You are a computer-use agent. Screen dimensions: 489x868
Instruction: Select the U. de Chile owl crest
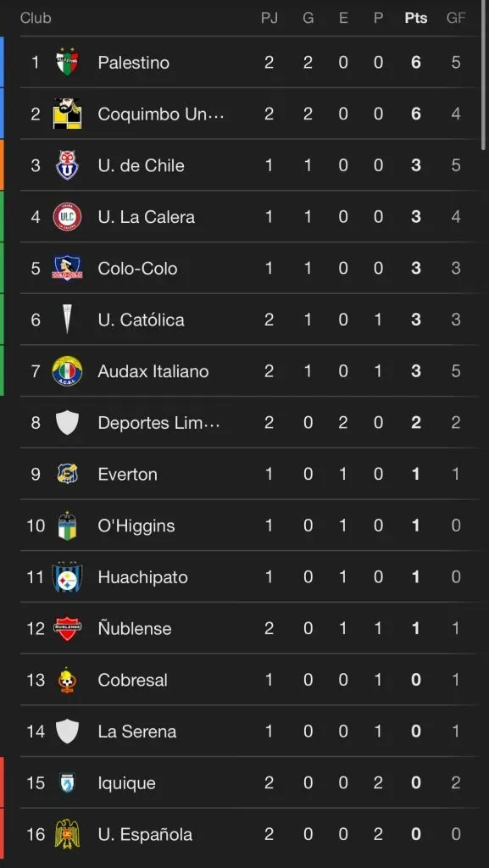(x=68, y=165)
